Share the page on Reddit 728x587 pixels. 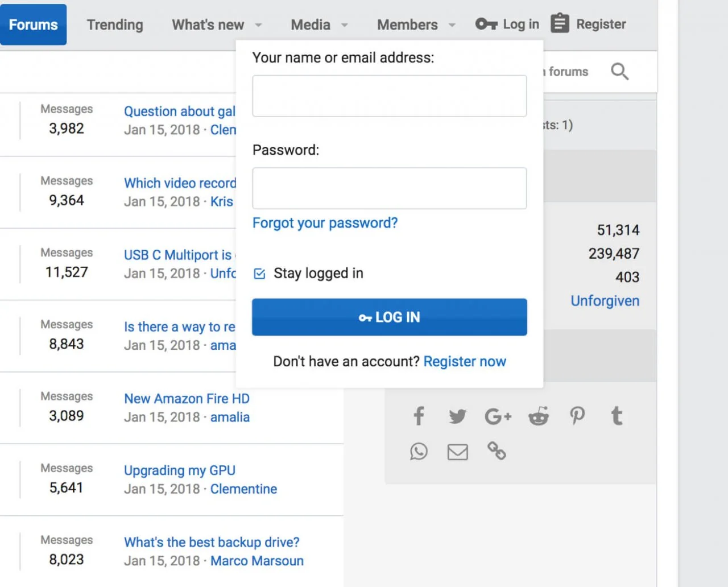click(538, 416)
